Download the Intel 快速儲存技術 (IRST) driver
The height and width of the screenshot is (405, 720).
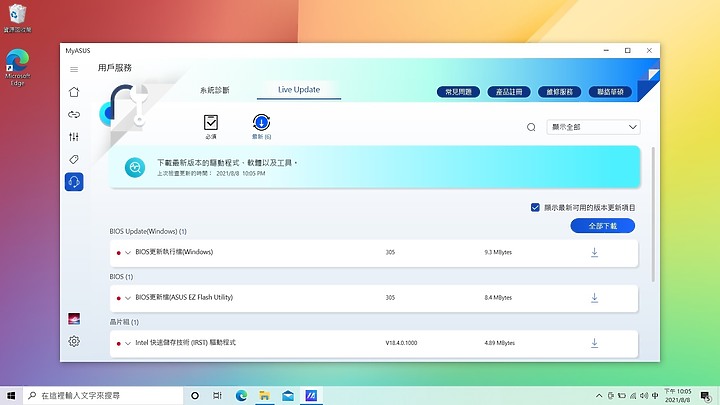click(x=594, y=343)
